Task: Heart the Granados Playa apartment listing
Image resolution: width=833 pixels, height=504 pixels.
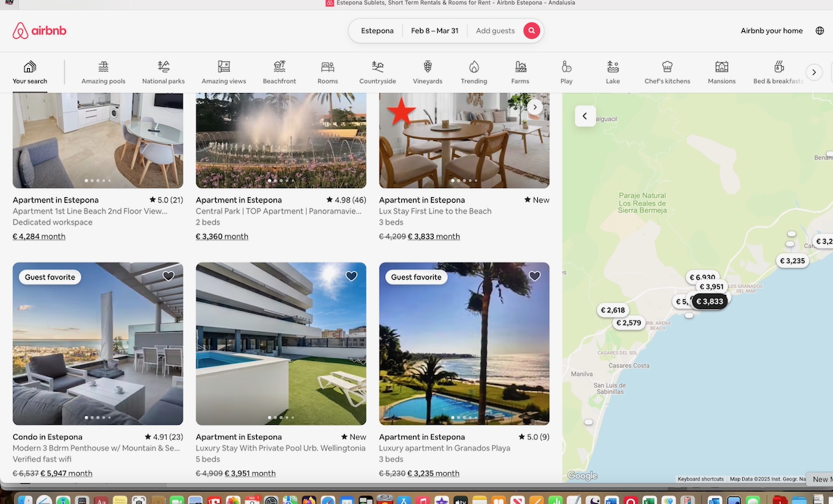Action: tap(535, 276)
